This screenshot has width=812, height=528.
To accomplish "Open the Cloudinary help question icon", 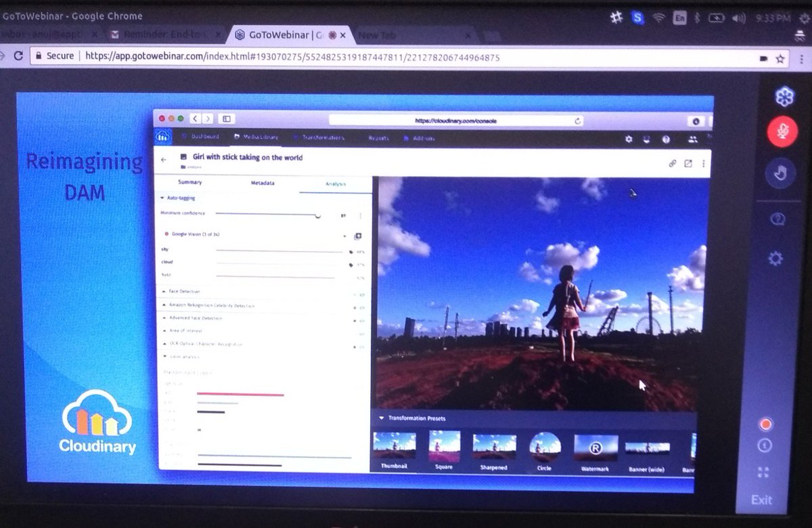I will point(666,139).
